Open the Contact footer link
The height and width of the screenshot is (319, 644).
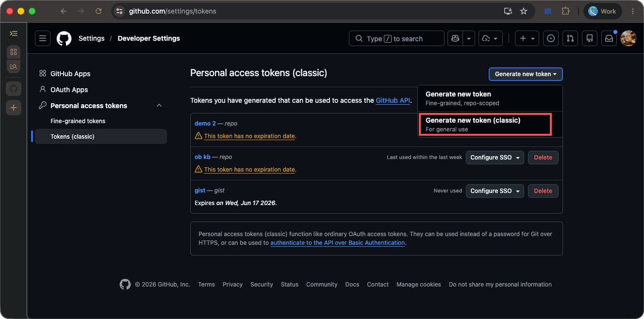coord(378,285)
